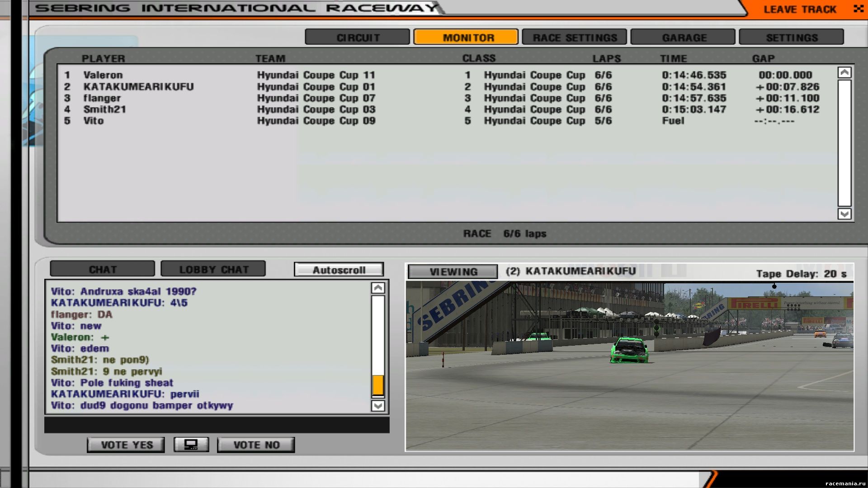Click the VIEWING button
This screenshot has height=488, width=868.
[453, 272]
